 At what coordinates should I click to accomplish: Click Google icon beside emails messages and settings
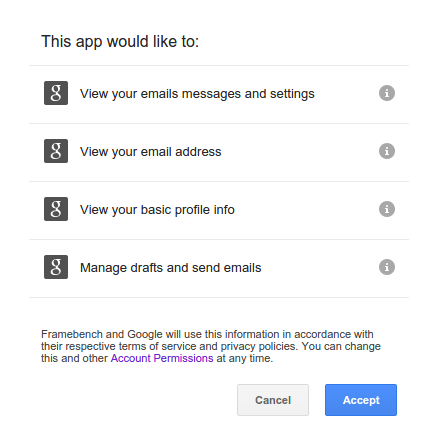click(56, 93)
